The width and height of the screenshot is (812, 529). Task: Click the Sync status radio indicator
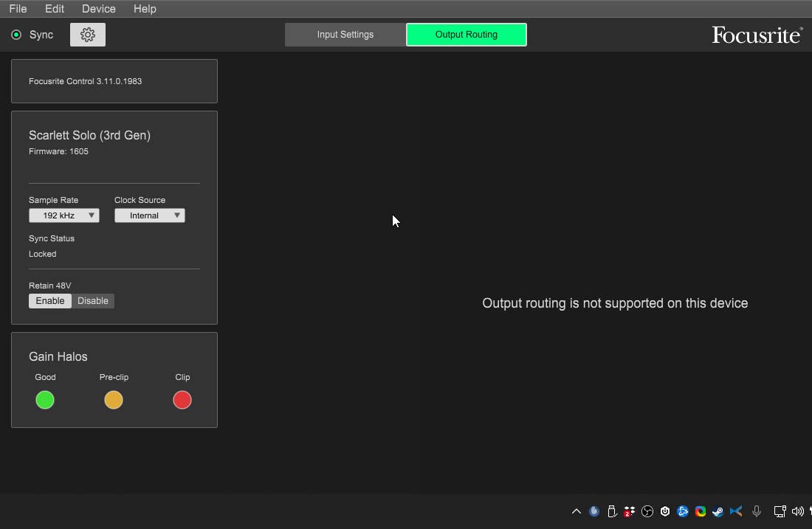pos(16,35)
